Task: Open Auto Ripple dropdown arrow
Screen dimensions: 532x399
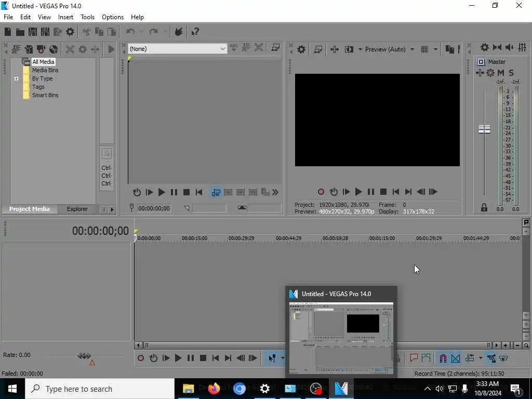Action: (480, 358)
